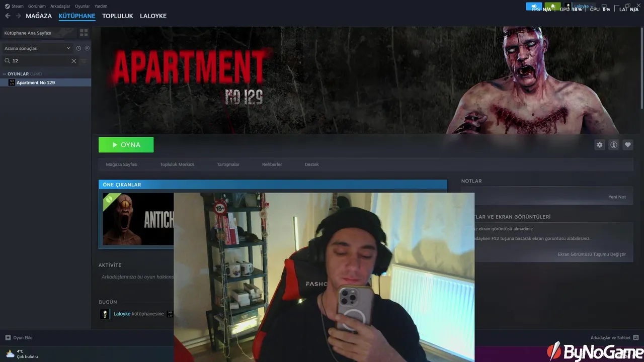644x362 pixels.
Task: Go forward with the right arrow
Action: click(19, 16)
